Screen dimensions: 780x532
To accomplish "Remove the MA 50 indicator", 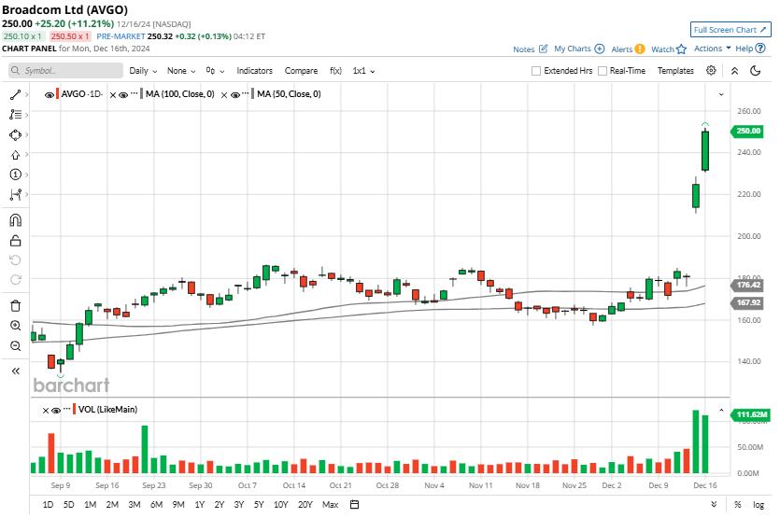I will (x=224, y=95).
